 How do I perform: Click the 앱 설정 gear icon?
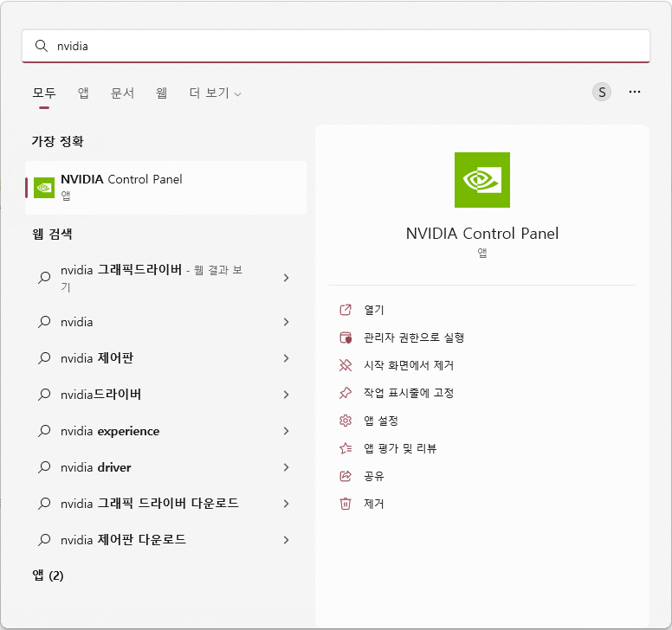click(346, 421)
